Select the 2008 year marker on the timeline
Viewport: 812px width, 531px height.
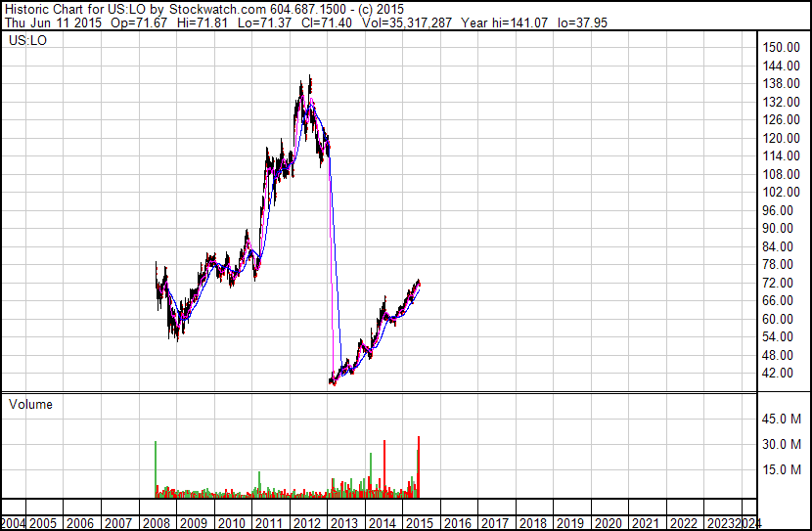point(157,523)
